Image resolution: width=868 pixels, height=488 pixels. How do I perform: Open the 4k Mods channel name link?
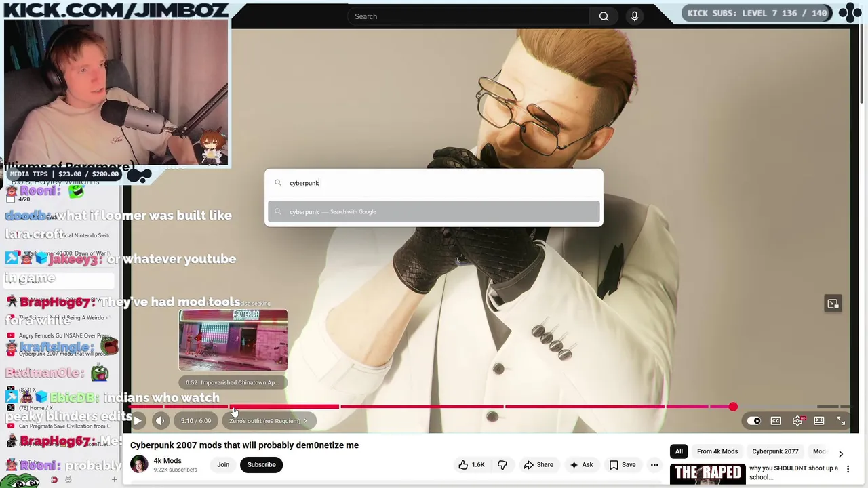[167, 461]
